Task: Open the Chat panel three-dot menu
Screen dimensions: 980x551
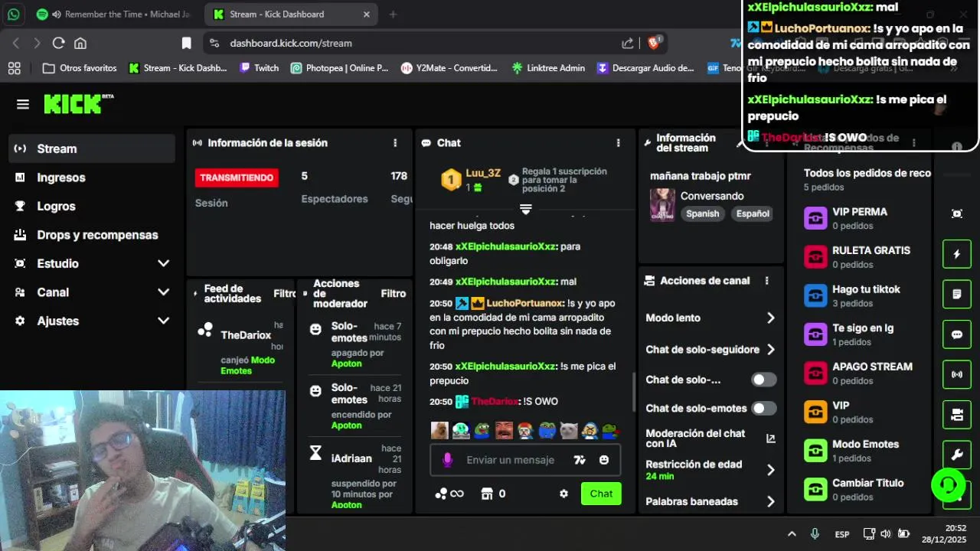Action: (618, 143)
